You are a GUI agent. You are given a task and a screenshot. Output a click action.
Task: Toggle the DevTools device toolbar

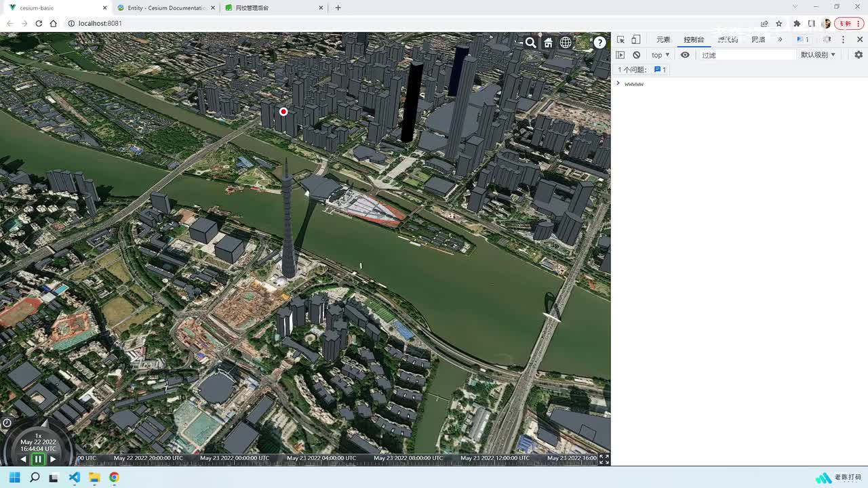636,39
